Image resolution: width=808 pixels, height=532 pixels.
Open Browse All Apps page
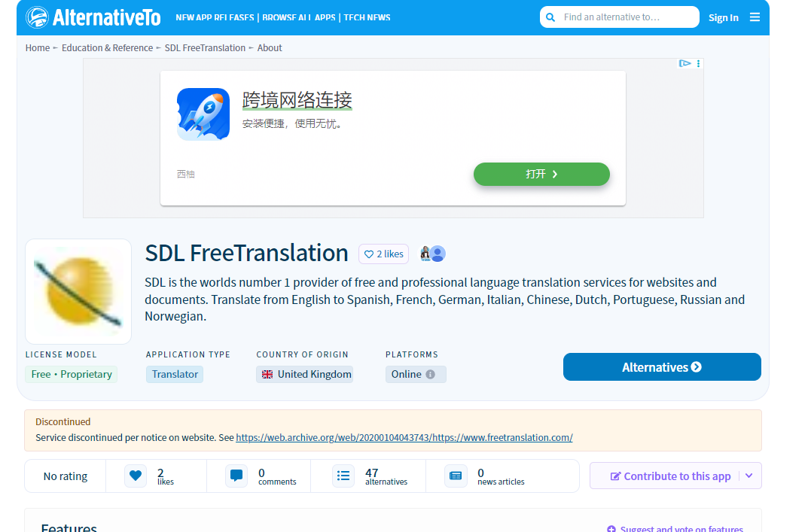click(298, 17)
